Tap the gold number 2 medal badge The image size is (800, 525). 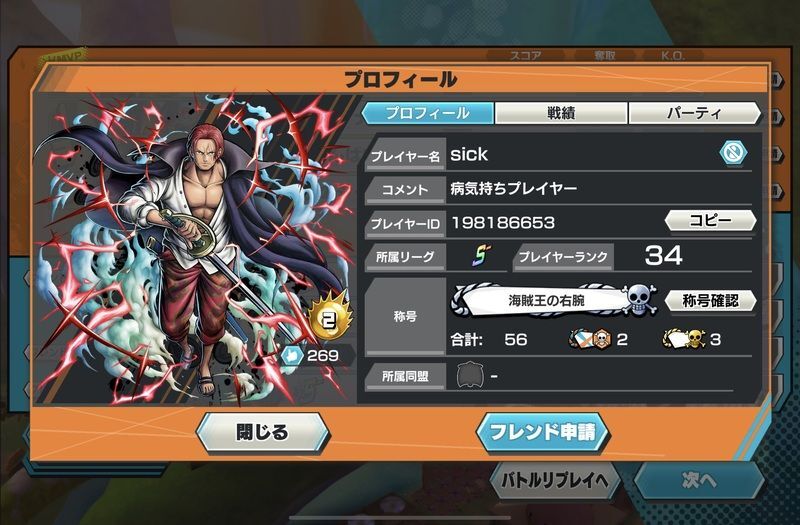[x=330, y=318]
